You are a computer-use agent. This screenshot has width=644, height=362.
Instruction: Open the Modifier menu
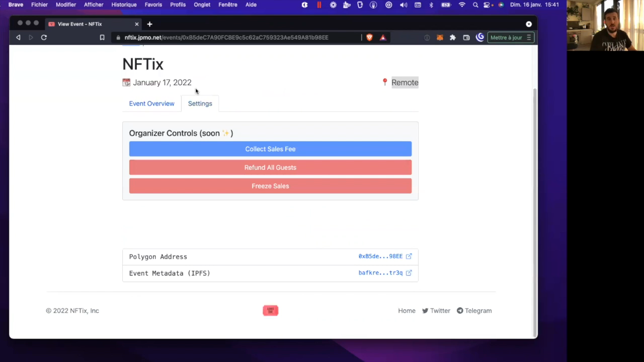click(x=66, y=5)
